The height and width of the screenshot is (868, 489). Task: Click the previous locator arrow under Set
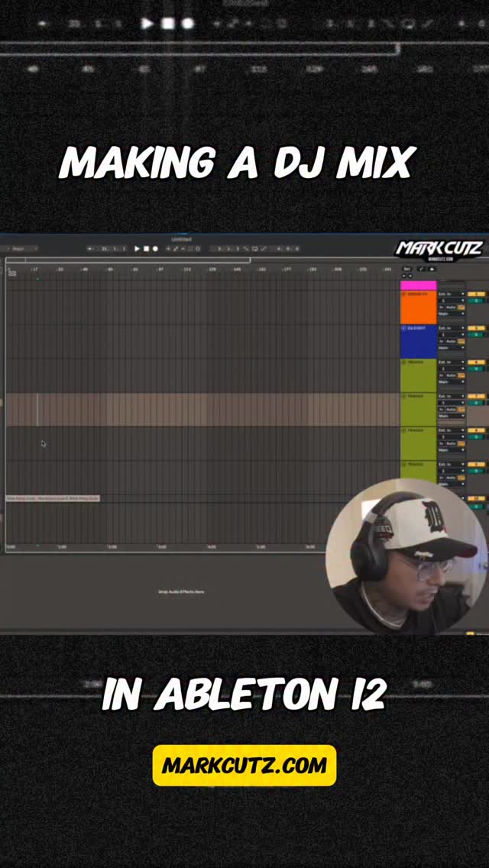[403, 276]
